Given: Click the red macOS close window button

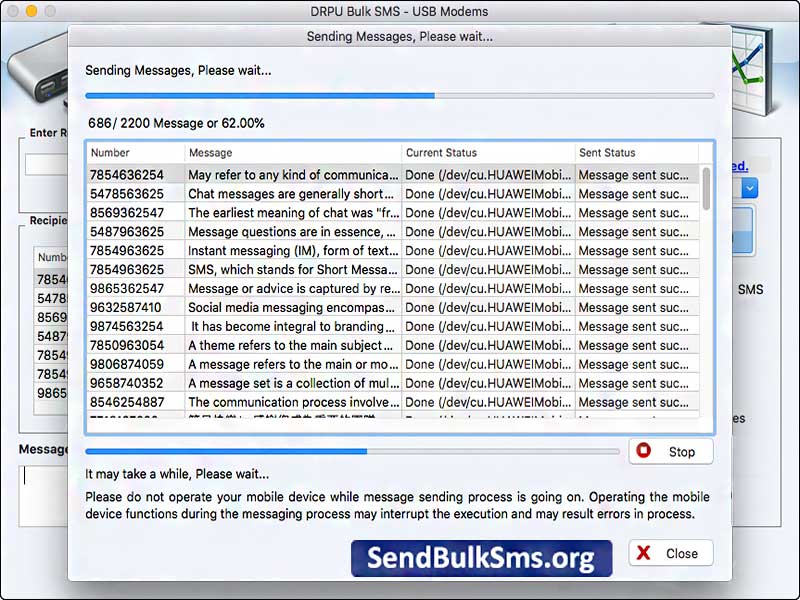Looking at the screenshot, I should (12, 10).
